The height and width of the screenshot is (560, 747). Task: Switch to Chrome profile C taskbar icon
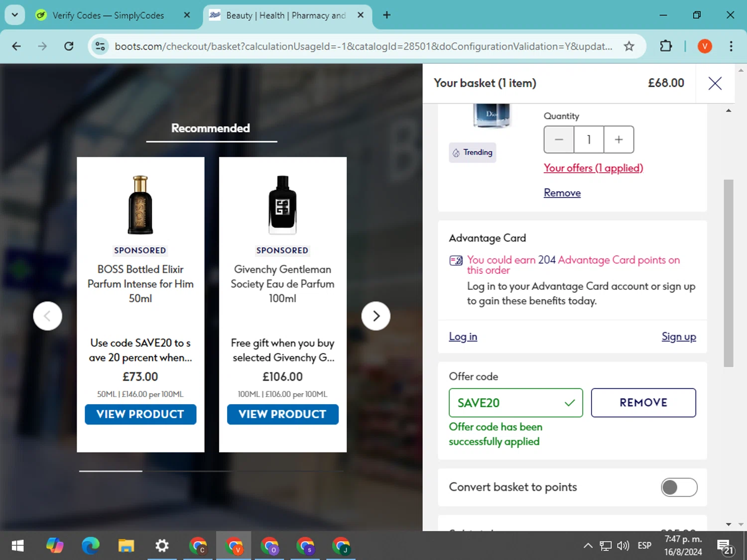(198, 546)
